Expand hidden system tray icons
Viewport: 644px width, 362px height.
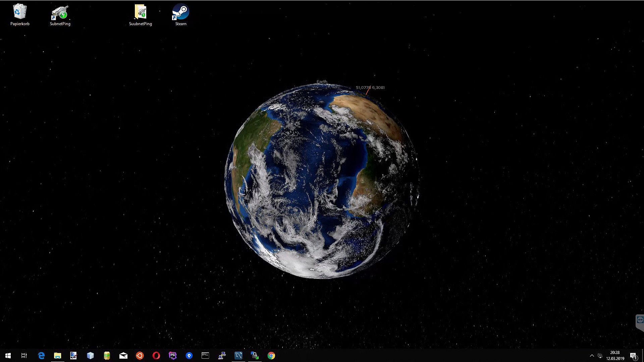pyautogui.click(x=592, y=356)
